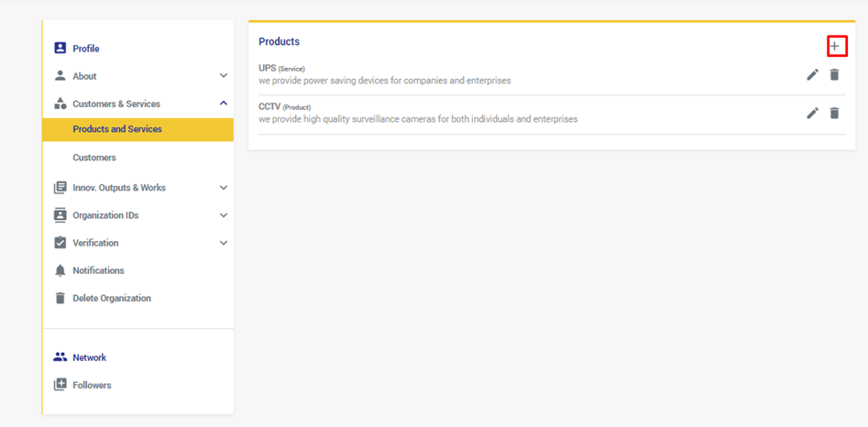The height and width of the screenshot is (427, 868).
Task: Click the Delete Organization trash icon
Action: coord(60,298)
